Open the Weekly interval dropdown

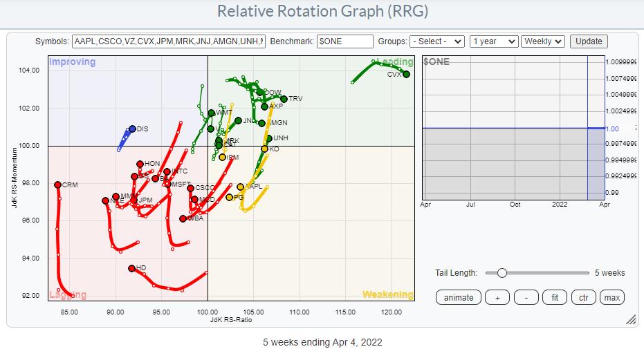coord(543,41)
